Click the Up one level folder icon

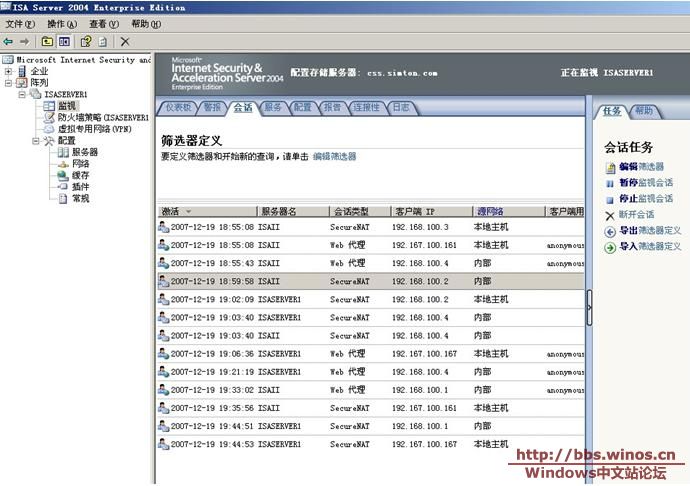click(47, 41)
